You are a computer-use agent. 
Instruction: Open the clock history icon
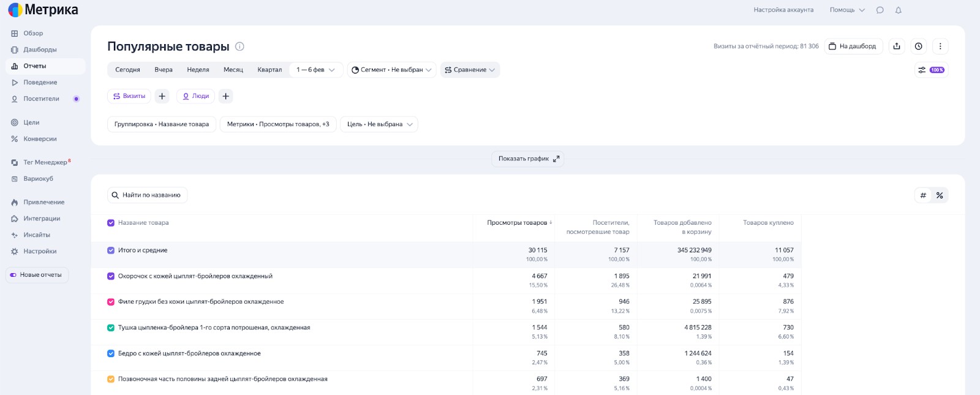tap(918, 47)
